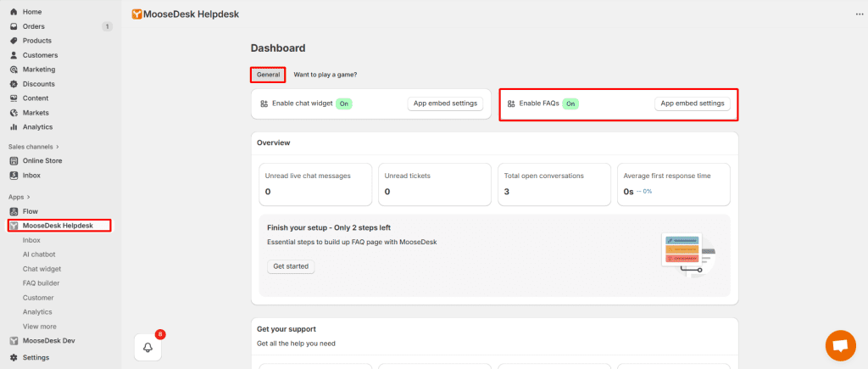The height and width of the screenshot is (369, 868).
Task: Expand the Apps section
Action: [x=19, y=197]
